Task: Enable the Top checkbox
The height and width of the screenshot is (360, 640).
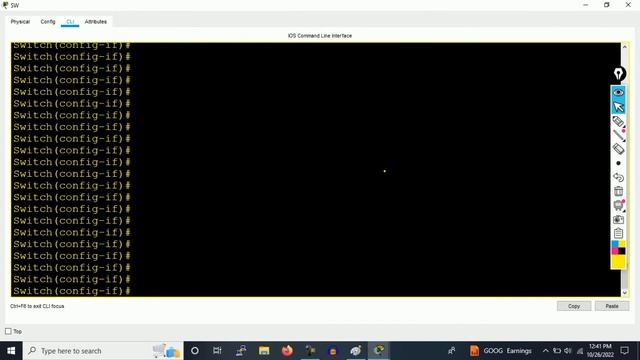Action: (8, 331)
